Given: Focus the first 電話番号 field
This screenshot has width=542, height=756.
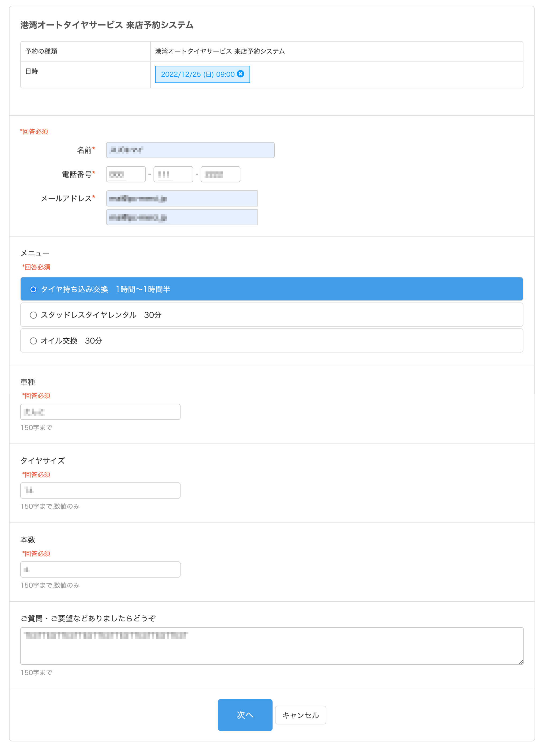Looking at the screenshot, I should (126, 174).
